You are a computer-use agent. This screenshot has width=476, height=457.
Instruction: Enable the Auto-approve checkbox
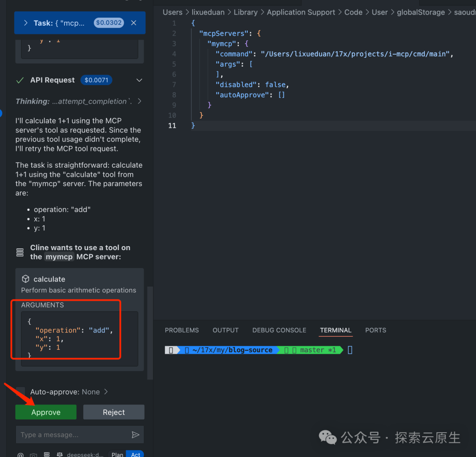(x=21, y=392)
